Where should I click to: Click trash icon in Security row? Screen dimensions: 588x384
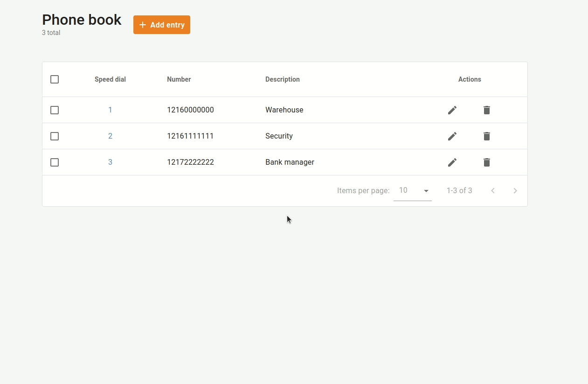click(486, 136)
